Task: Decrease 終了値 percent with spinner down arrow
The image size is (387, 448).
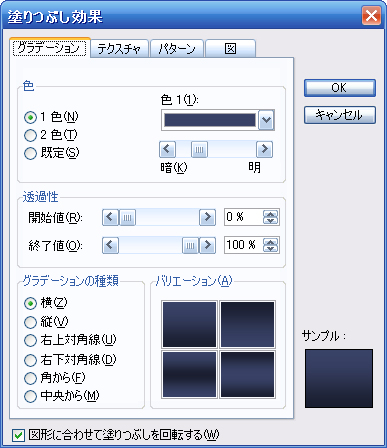Action: [270, 249]
